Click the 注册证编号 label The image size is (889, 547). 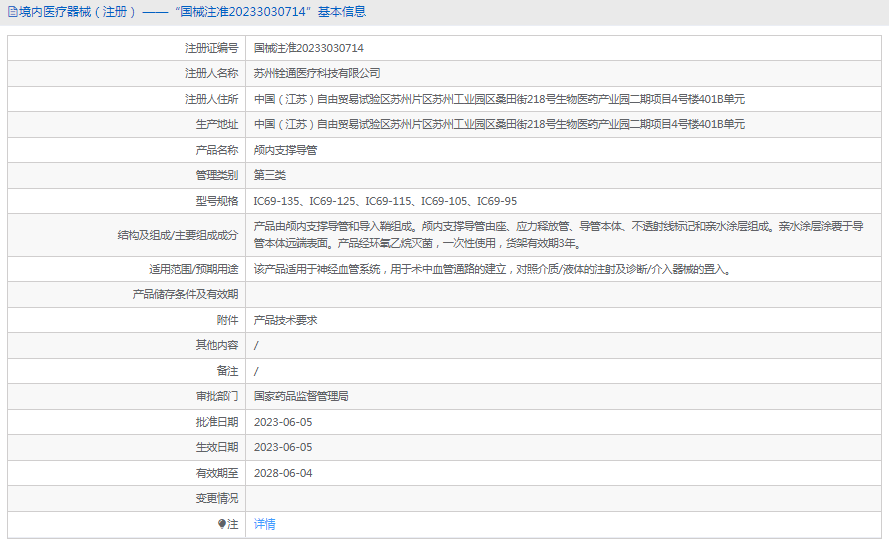211,48
